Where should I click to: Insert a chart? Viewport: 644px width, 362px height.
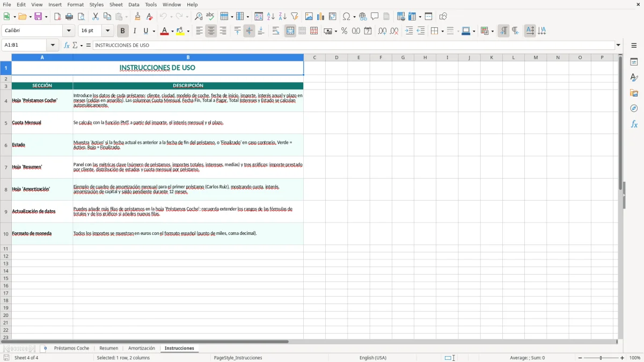321,17
